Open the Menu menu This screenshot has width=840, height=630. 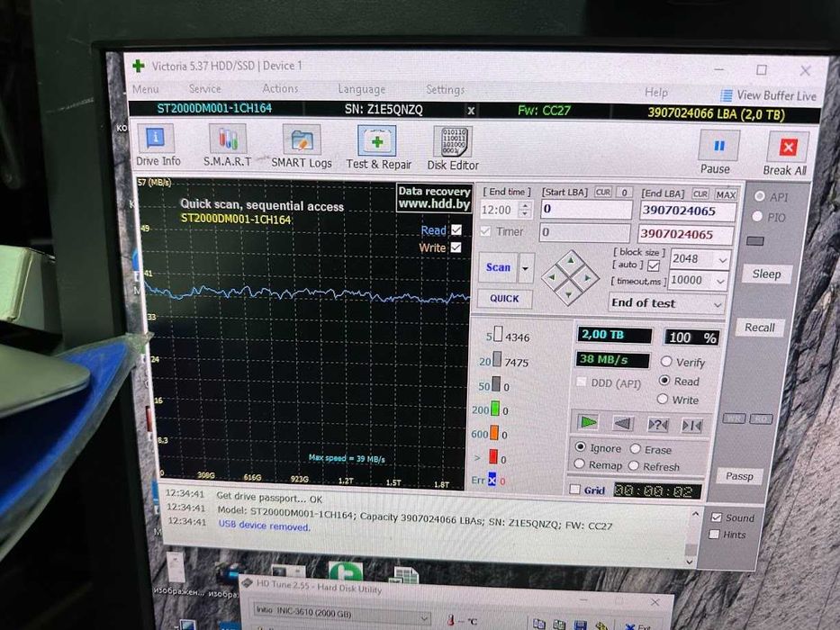pyautogui.click(x=145, y=88)
